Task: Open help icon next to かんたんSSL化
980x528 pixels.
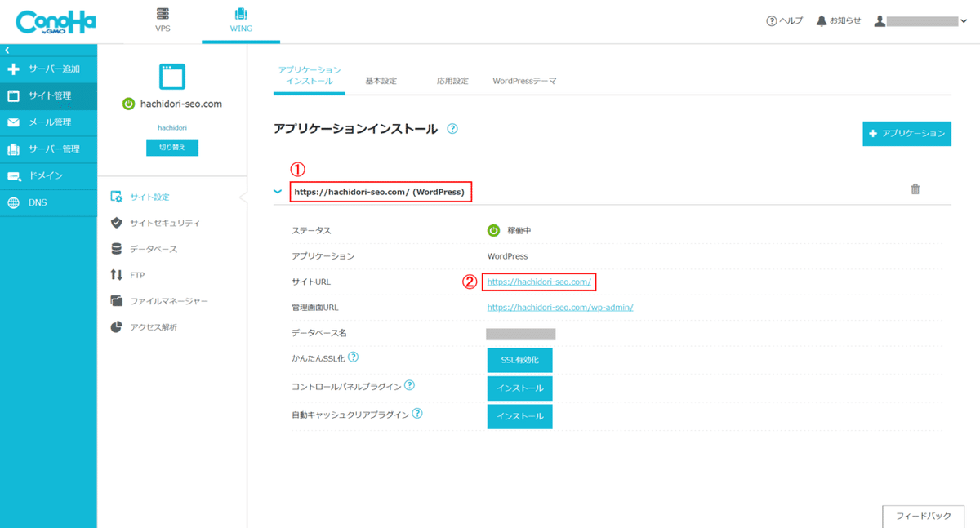Action: coord(354,357)
